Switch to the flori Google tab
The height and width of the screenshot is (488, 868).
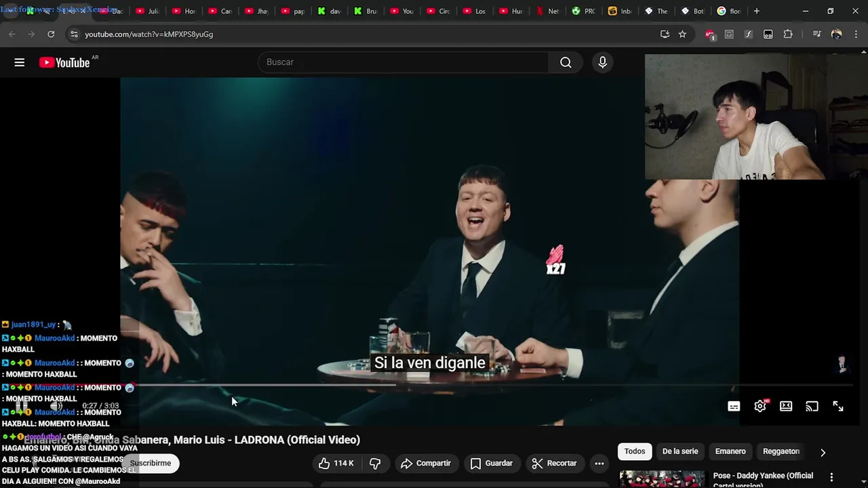728,11
